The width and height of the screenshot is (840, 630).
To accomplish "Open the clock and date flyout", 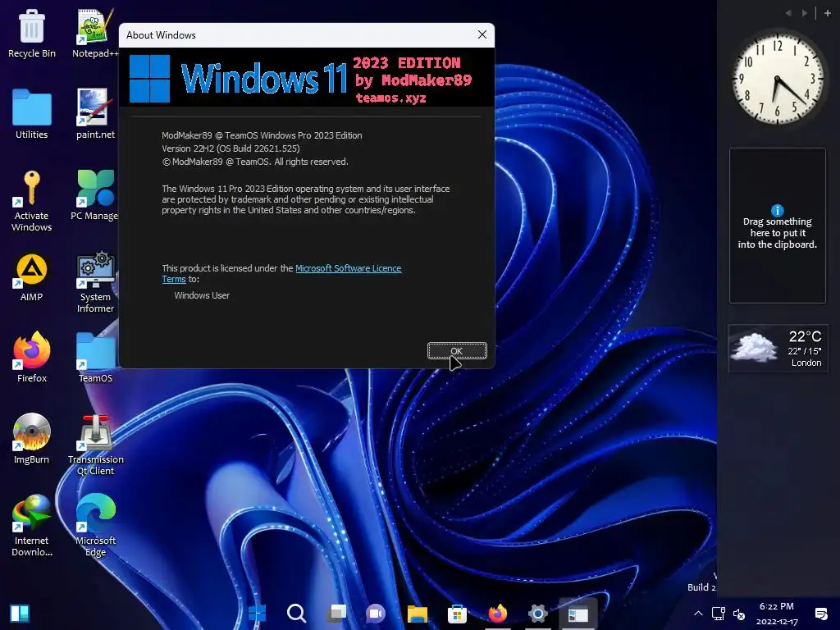I will [777, 614].
